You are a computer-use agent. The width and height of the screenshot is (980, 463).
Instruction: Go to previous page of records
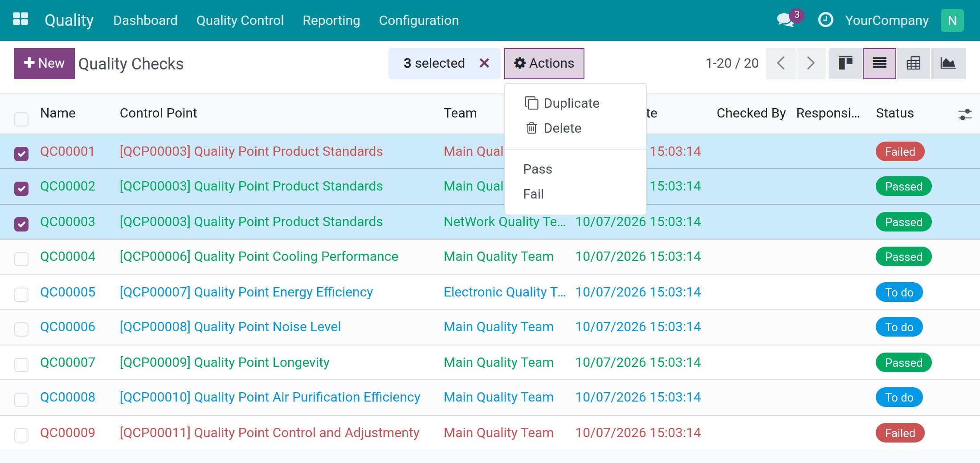coord(780,63)
